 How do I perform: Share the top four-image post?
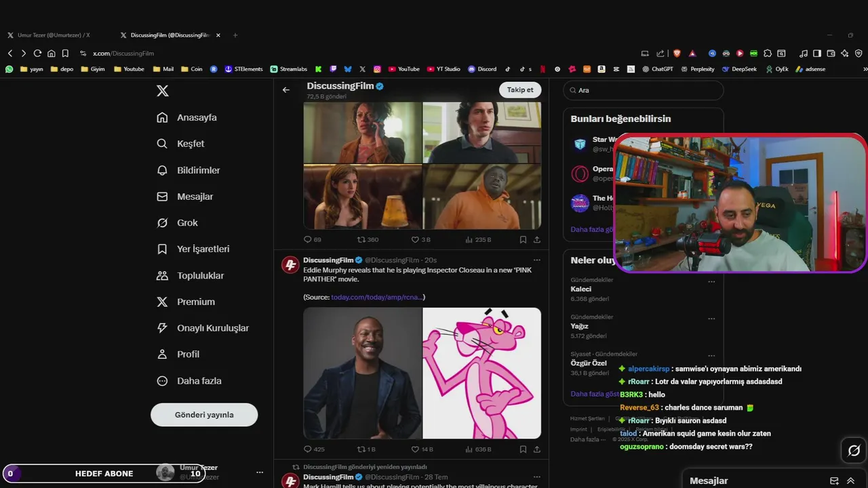coord(537,239)
